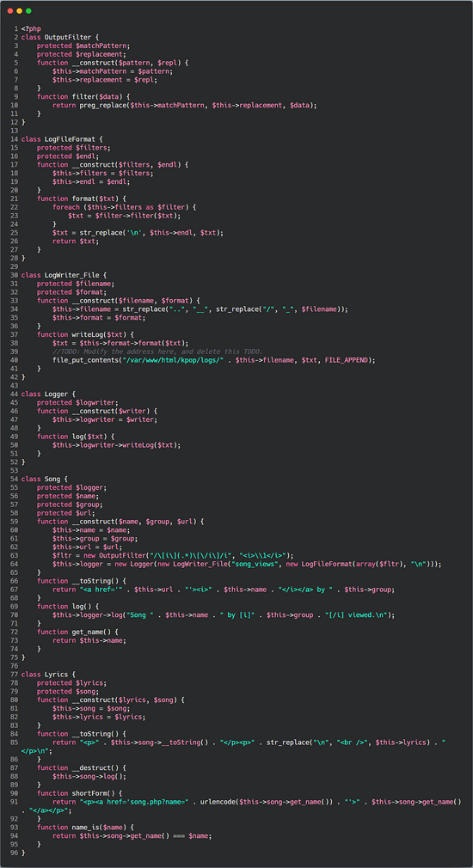
Task: Click the return "<a href='" statement line
Action: (x=224, y=590)
